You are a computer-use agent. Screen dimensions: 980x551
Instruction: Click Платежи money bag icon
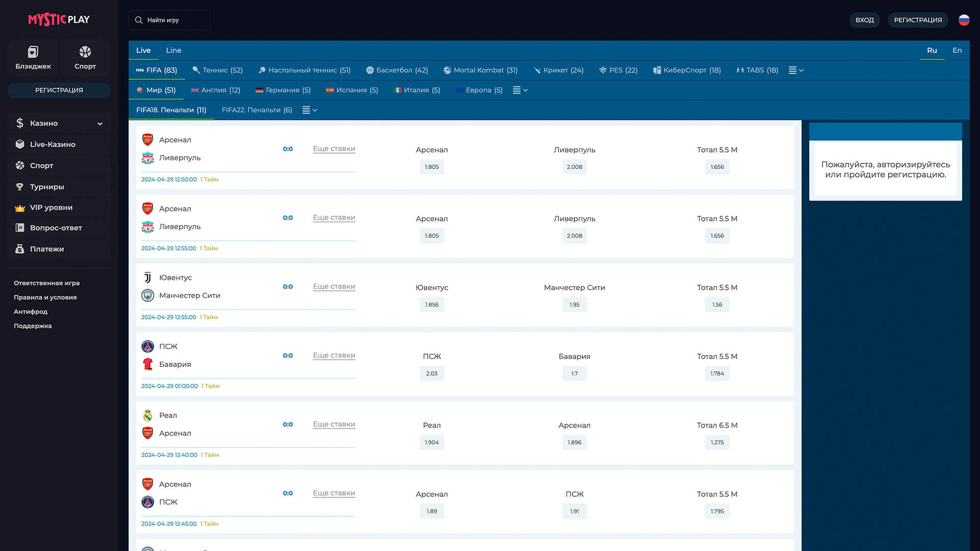click(x=19, y=249)
